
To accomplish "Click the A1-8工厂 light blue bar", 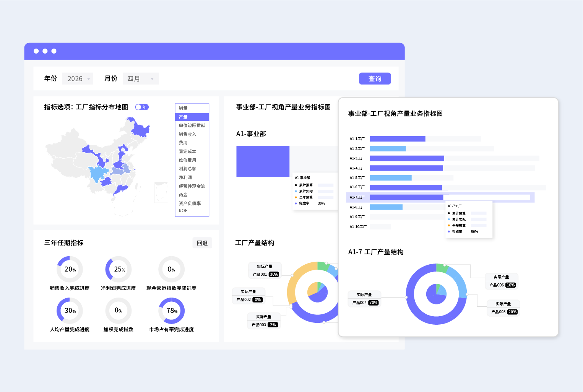I will [386, 207].
